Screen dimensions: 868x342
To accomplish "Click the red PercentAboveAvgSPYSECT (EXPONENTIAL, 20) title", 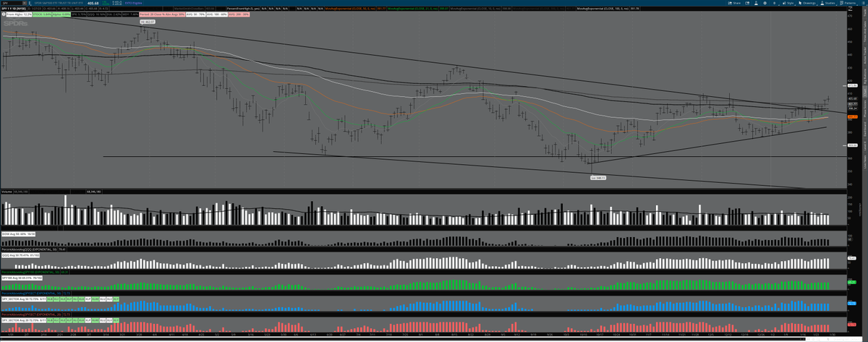I will point(31,315).
